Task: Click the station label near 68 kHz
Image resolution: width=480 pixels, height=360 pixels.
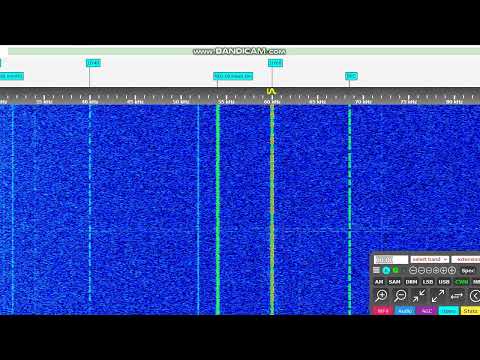Action: (x=351, y=76)
